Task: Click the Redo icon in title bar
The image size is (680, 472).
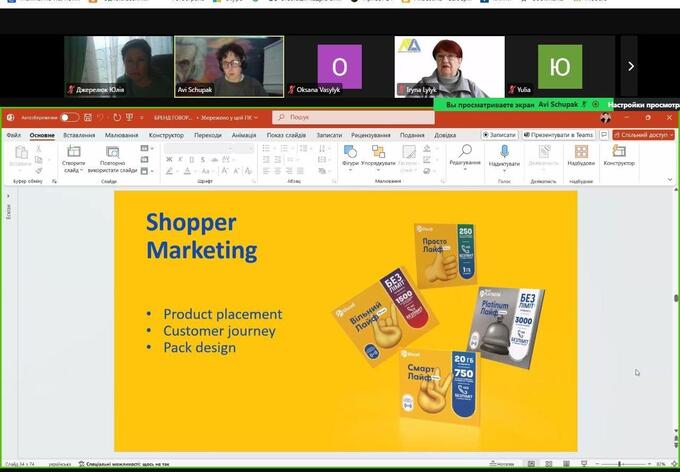Action: (117, 118)
